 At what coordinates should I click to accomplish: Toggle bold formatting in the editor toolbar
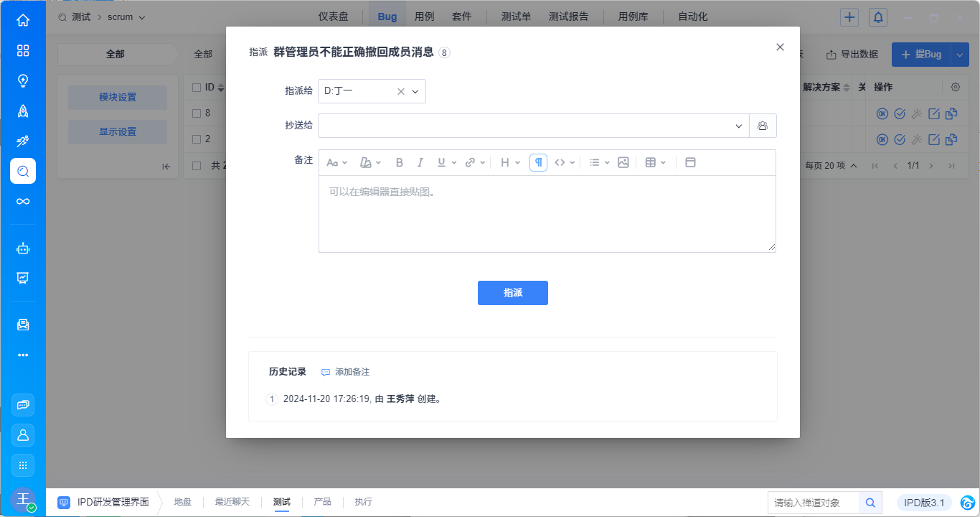(400, 163)
